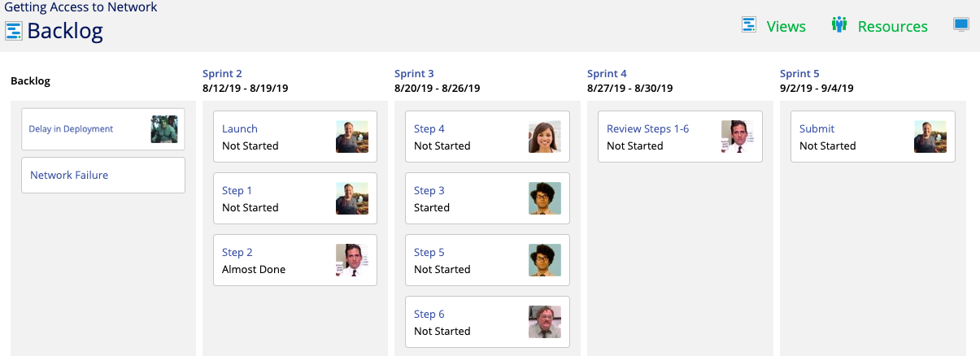
Task: Click the Sprint 5 heading
Action: click(x=799, y=73)
